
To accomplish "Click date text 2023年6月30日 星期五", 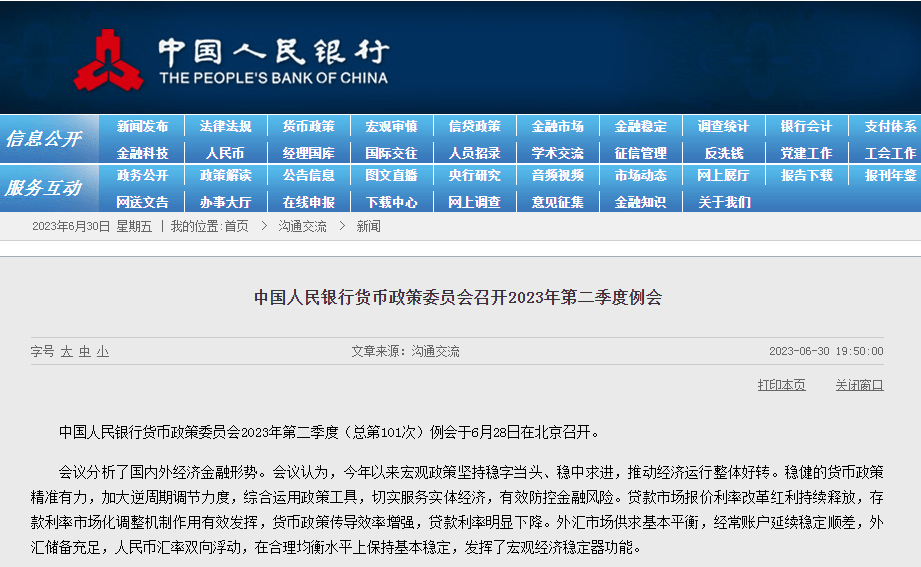I will pyautogui.click(x=92, y=226).
